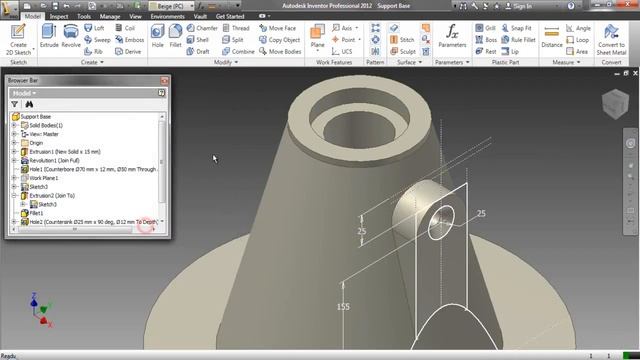Image resolution: width=640 pixels, height=360 pixels.
Task: Expand Solid Bodies(1) node
Action: click(x=14, y=125)
